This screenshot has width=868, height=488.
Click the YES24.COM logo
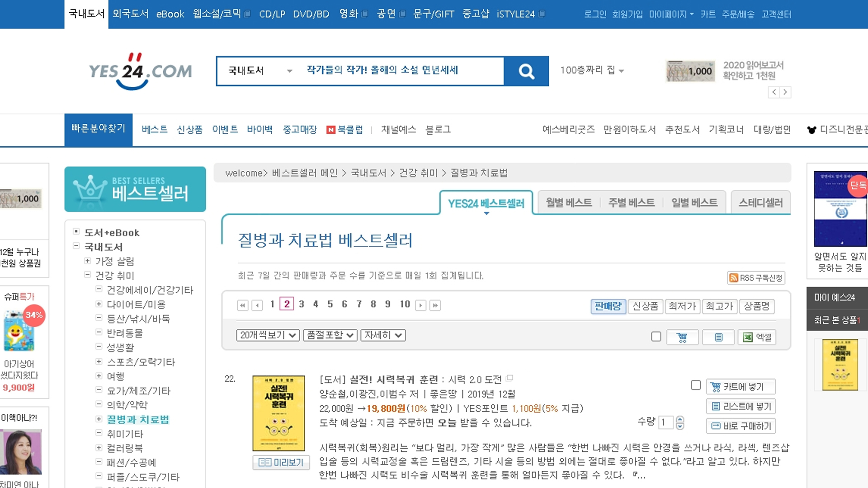140,71
